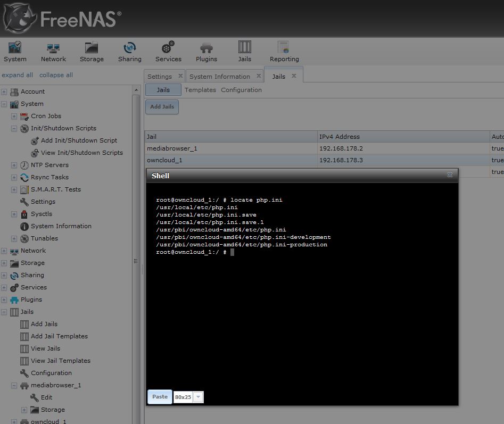The image size is (504, 424).
Task: Switch to the System Information tab
Action: coord(219,77)
